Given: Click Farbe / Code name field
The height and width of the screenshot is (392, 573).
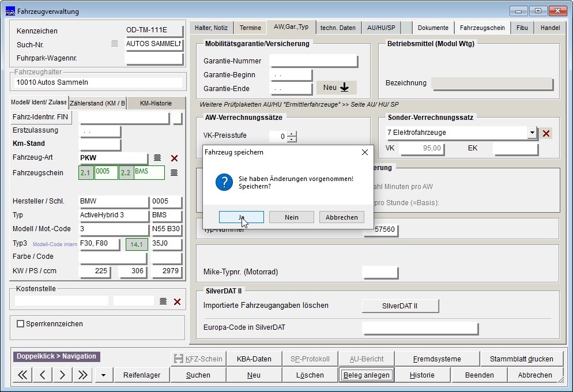Looking at the screenshot, I should [x=112, y=258].
